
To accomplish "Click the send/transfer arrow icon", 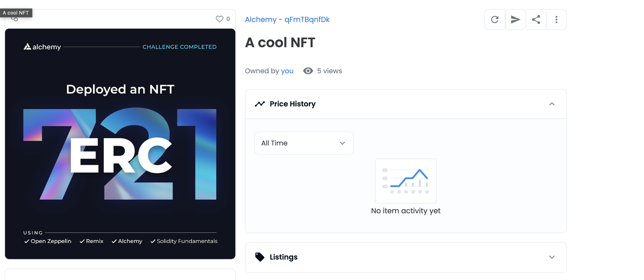I will tap(515, 19).
